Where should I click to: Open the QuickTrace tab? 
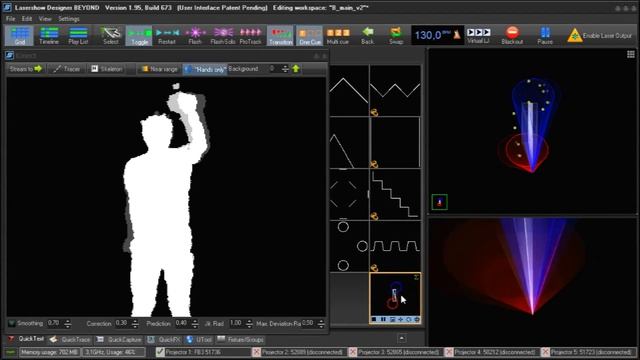(x=70, y=339)
